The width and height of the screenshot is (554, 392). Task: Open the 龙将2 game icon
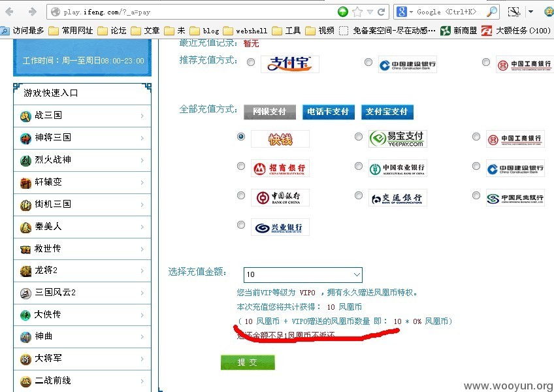25,271
